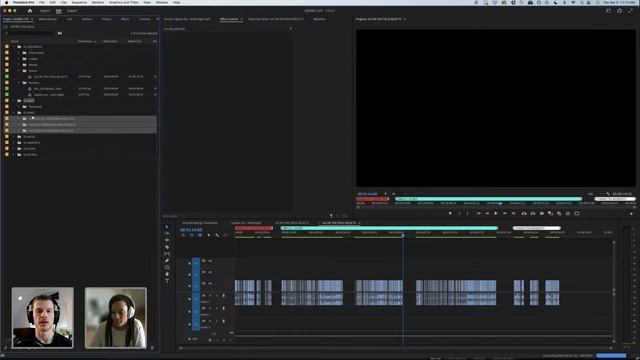This screenshot has height=360, width=640.
Task: Toggle Snap in Timeline
Action: (x=191, y=236)
